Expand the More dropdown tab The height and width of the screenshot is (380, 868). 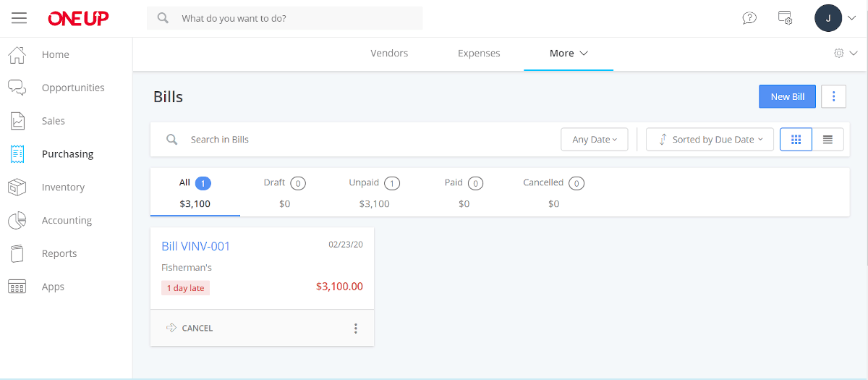coord(569,54)
